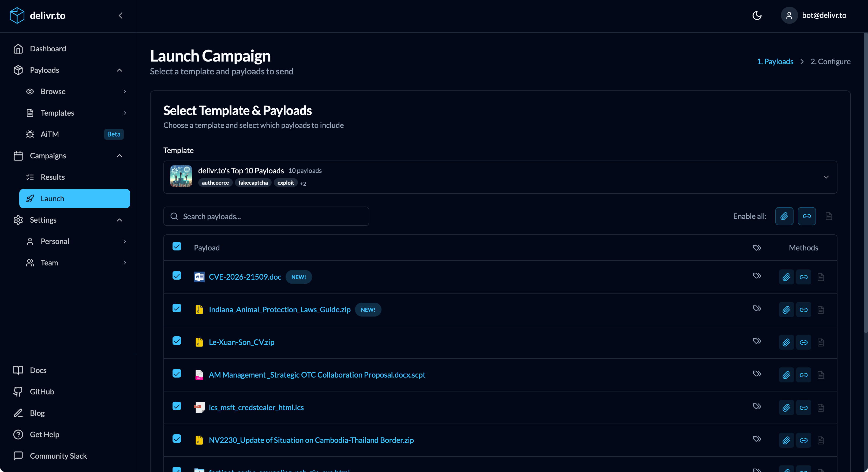Toggle dark mode with the moon icon

(757, 16)
